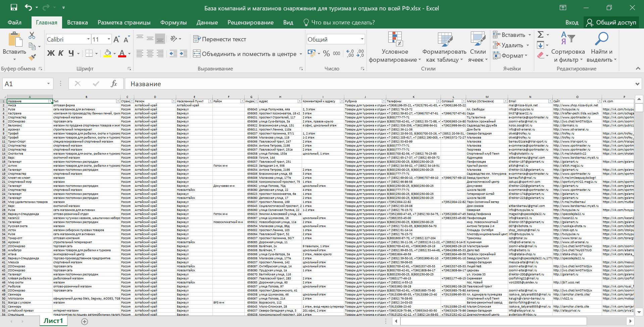The width and height of the screenshot is (644, 327).
Task: Open filter dropdown for Регион column
Action: click(174, 101)
